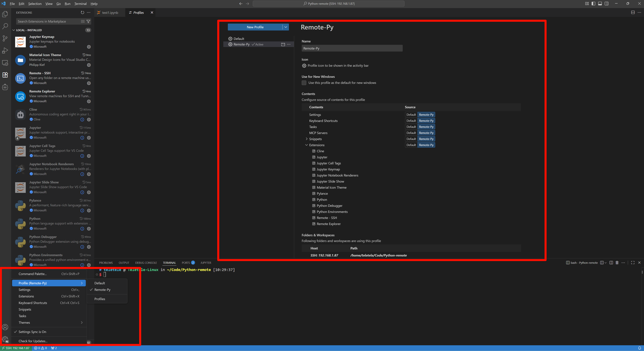Open the Jupyter panel tab
Screen dimensions: 644x351
pos(206,263)
